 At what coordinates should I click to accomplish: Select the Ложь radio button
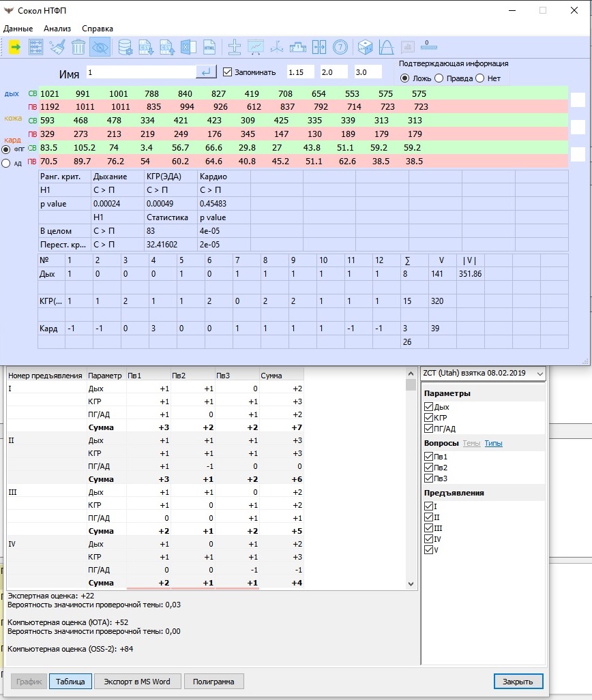point(405,78)
